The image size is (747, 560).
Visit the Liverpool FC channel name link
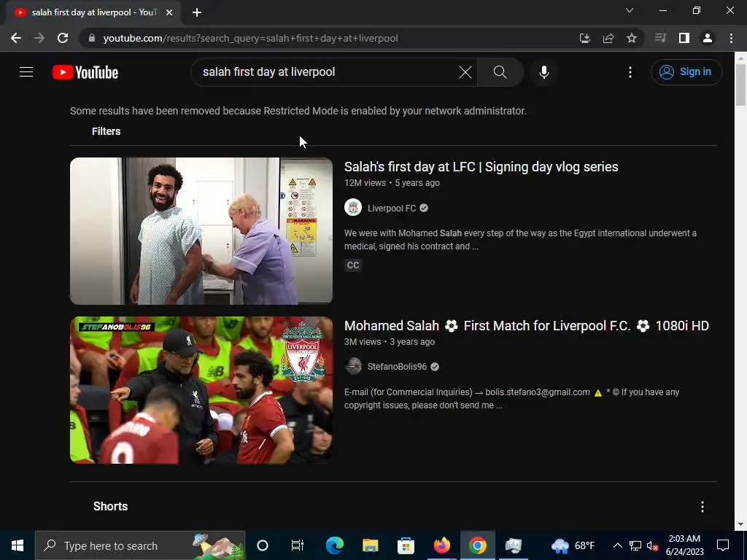click(x=392, y=208)
